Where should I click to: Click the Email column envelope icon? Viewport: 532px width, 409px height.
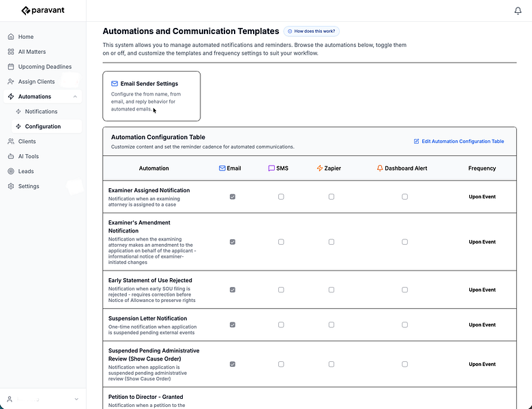point(222,168)
